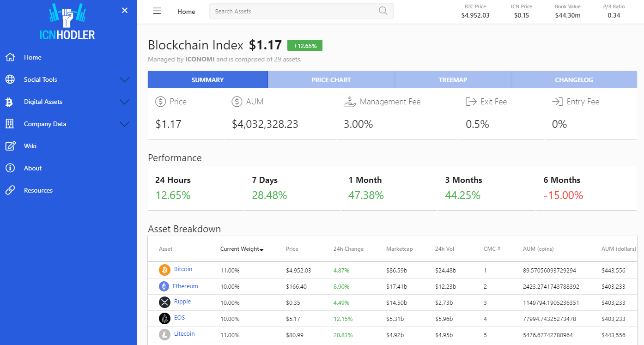
Task: Expand the Digital Assets menu
Action: click(124, 102)
